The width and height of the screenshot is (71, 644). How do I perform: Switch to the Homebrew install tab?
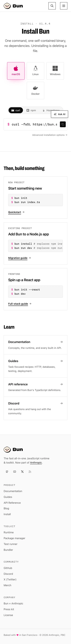coord(51,110)
